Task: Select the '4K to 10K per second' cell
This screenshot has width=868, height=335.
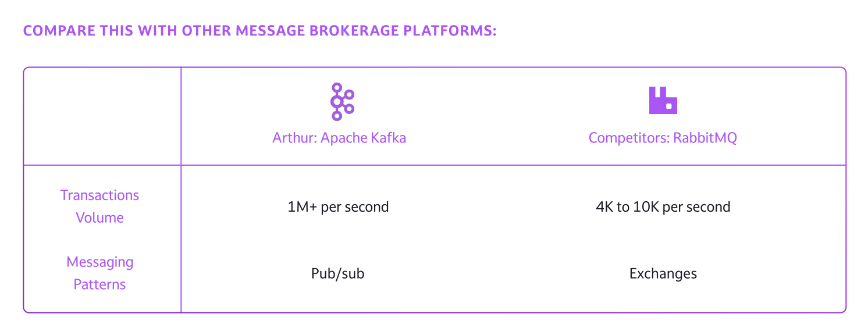Action: pos(663,207)
